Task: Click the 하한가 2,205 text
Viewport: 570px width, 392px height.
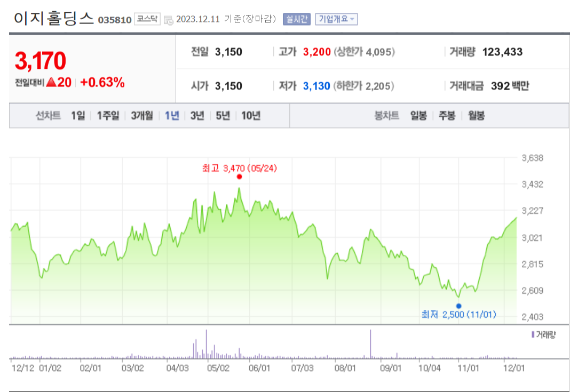Action: click(x=364, y=86)
